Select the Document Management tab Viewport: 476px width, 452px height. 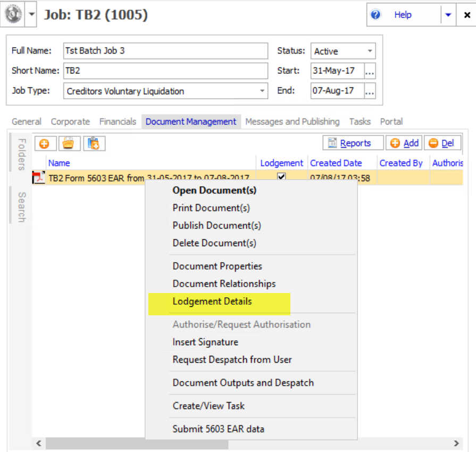click(x=191, y=121)
